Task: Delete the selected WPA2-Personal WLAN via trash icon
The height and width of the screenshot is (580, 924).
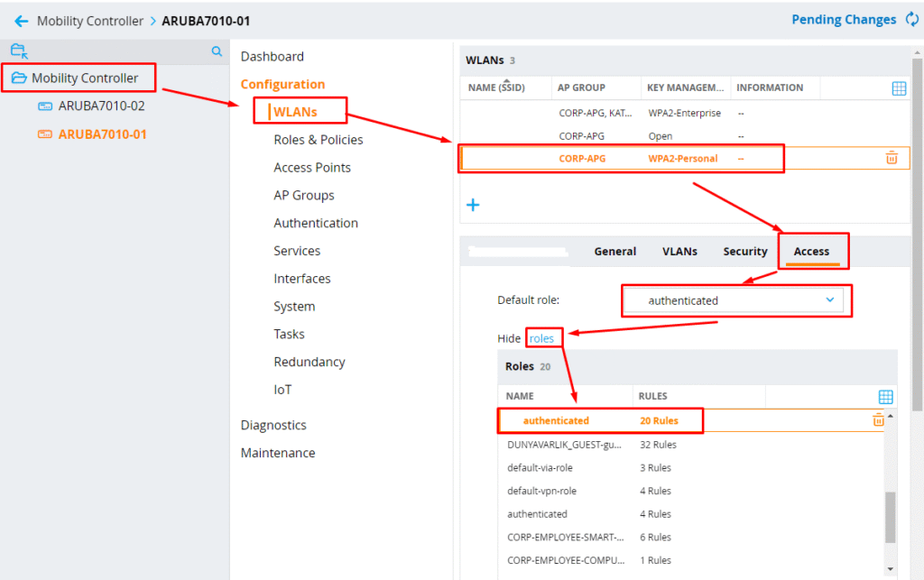Action: click(892, 158)
